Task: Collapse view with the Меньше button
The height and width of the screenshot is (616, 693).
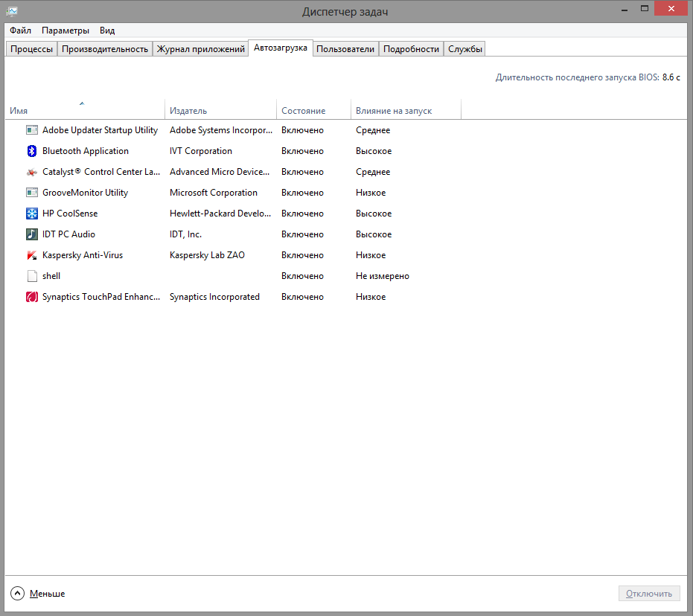Action: tap(39, 594)
